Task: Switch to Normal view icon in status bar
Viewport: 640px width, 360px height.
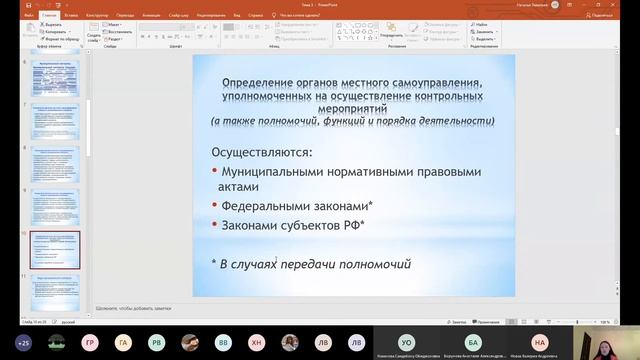Action: click(x=511, y=322)
